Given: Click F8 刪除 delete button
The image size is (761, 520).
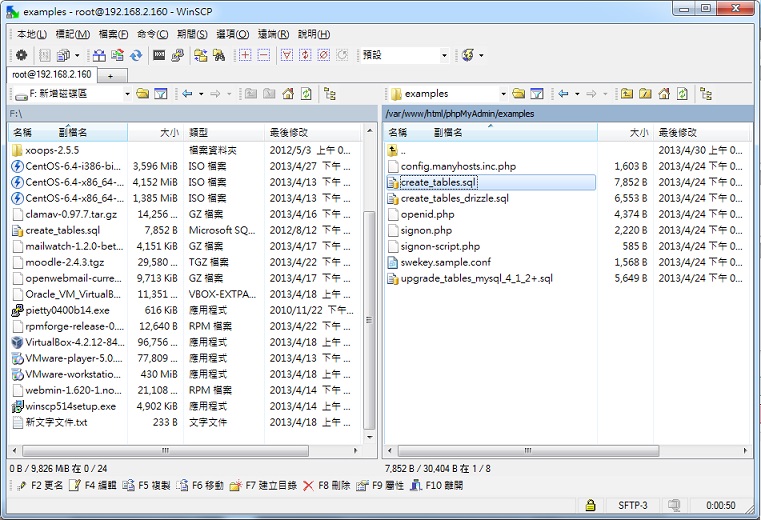Looking at the screenshot, I should click(x=327, y=485).
